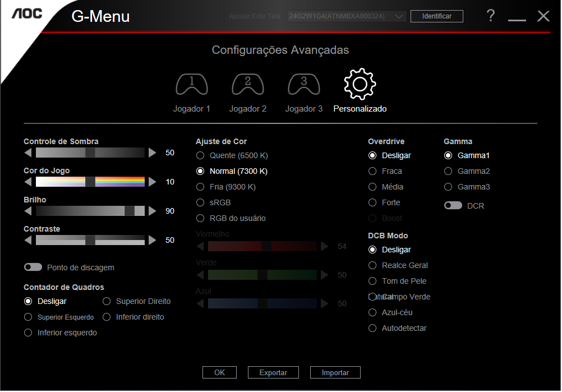This screenshot has width=562, height=392.
Task: Choose Fria (9300 K) color temperature
Action: (x=226, y=187)
